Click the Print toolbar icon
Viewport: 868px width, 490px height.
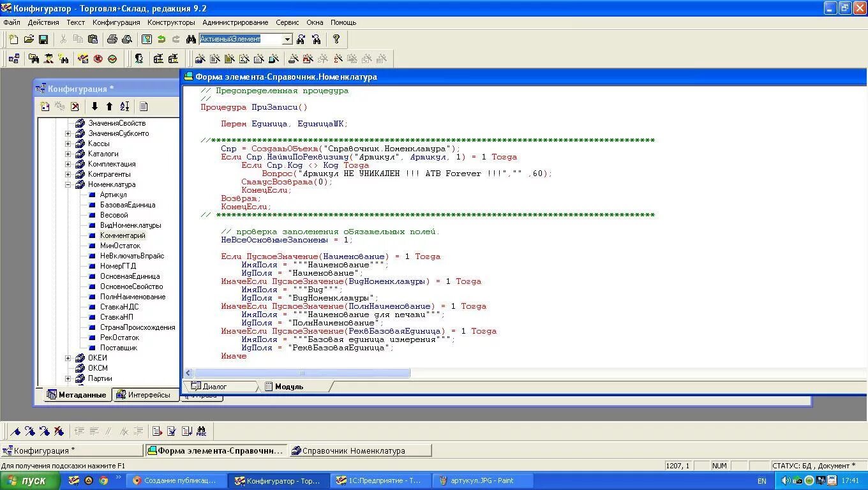112,40
